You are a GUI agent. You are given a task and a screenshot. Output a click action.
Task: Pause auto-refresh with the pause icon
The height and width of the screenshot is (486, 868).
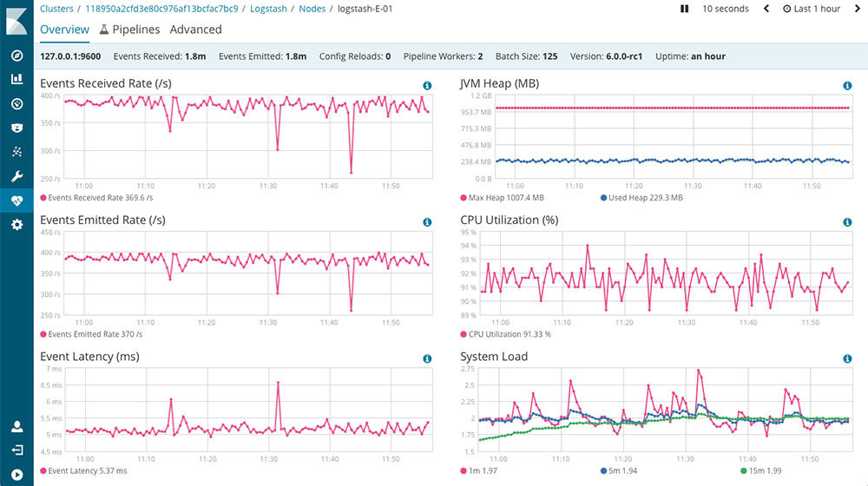tap(684, 9)
